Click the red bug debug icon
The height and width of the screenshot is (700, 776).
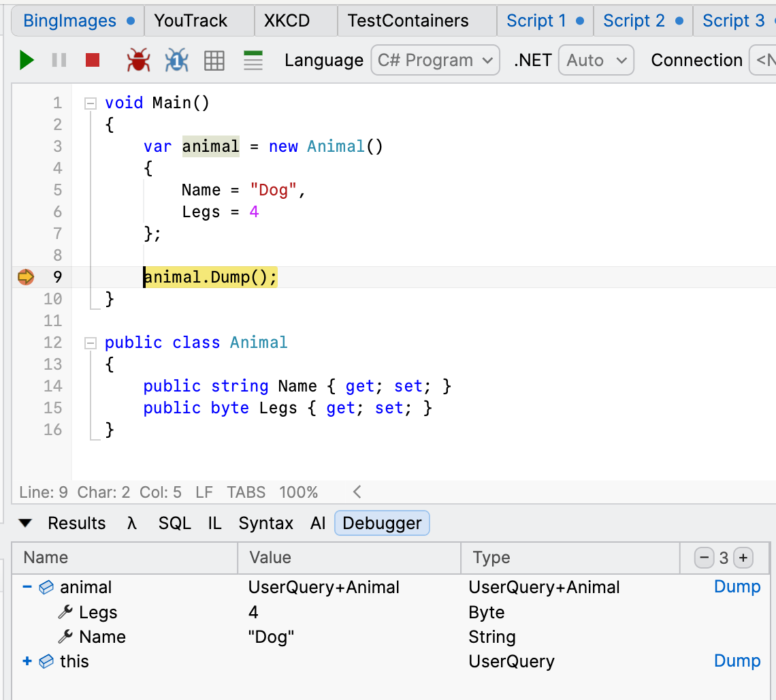[138, 60]
